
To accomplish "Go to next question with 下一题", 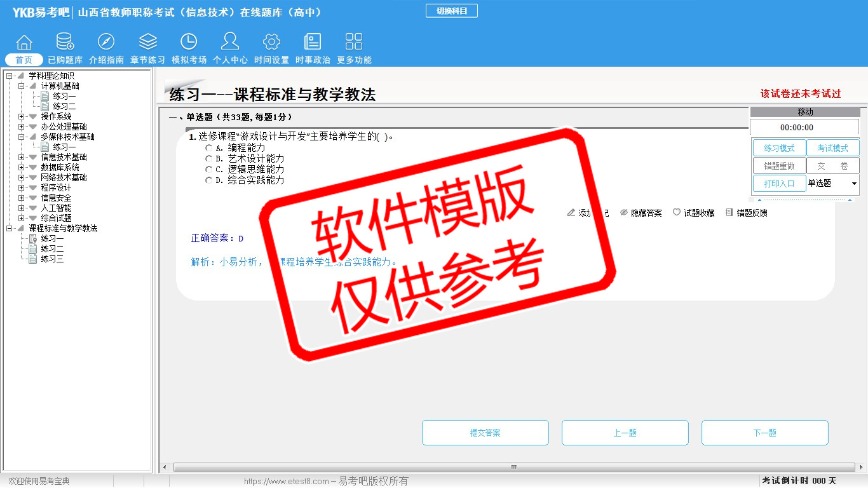I will [x=764, y=433].
